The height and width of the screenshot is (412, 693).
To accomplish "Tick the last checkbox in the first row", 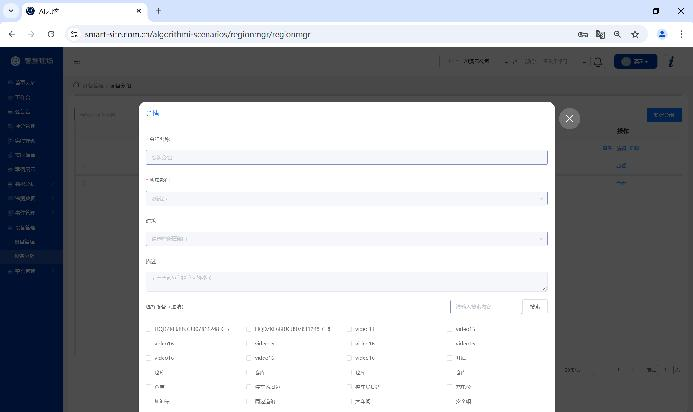I will click(450, 329).
